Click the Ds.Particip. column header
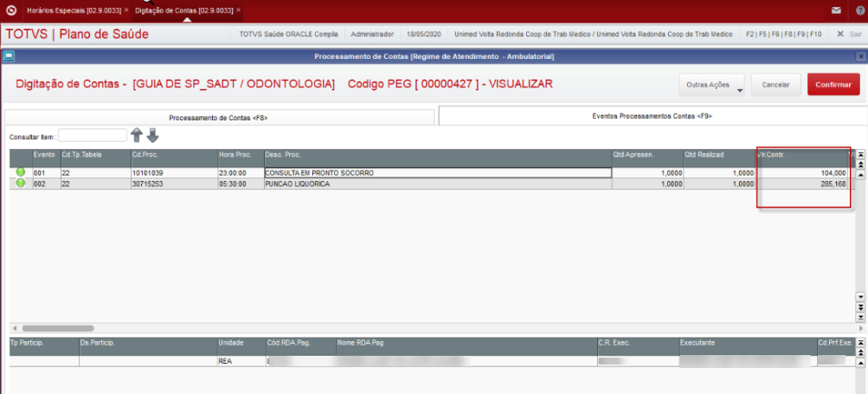 pos(148,346)
